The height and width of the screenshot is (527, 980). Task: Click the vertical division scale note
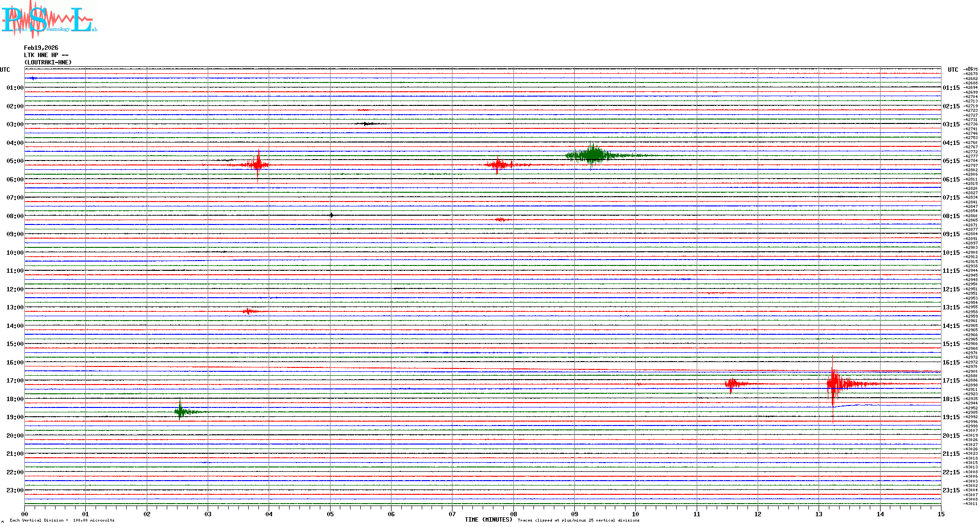(62, 520)
